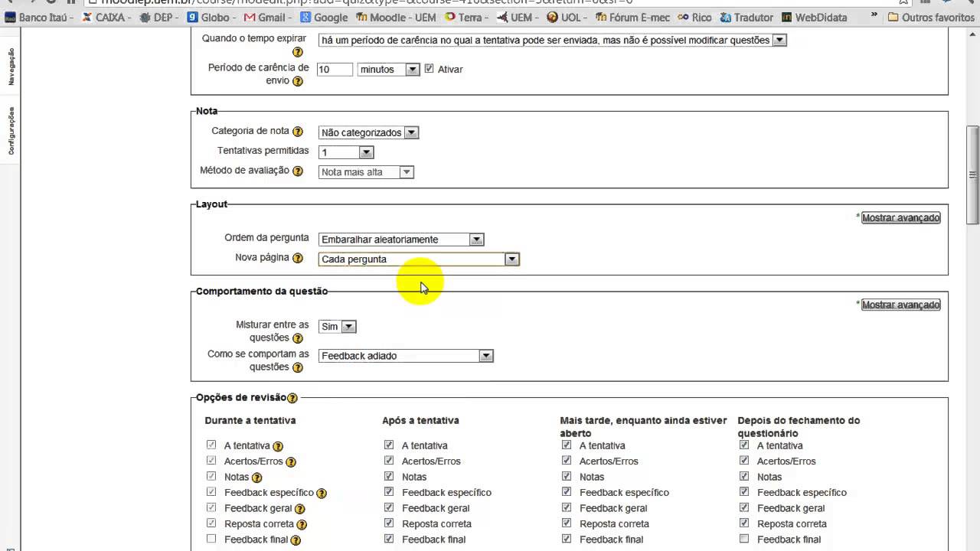980x551 pixels.
Task: Open the Banco Itaú bookmark
Action: tap(38, 17)
